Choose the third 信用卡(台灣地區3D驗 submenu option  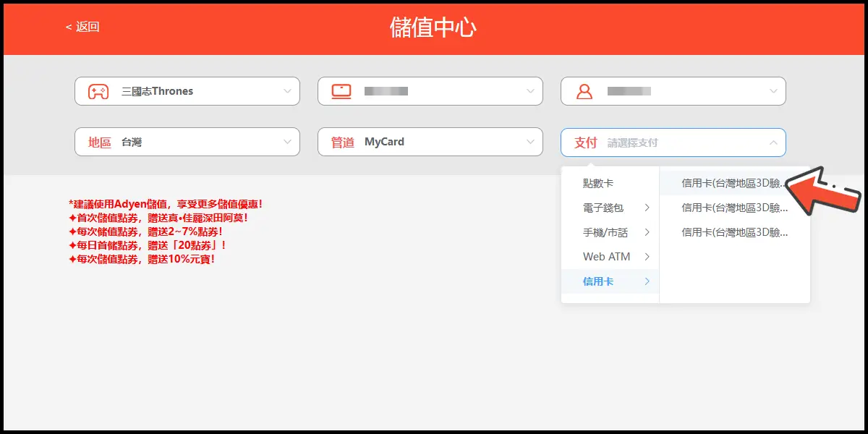coord(733,233)
